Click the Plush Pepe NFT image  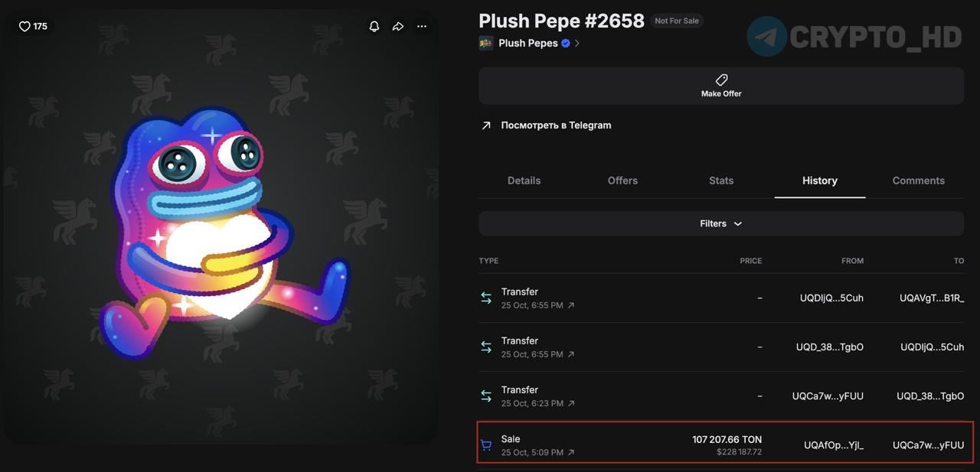220,229
